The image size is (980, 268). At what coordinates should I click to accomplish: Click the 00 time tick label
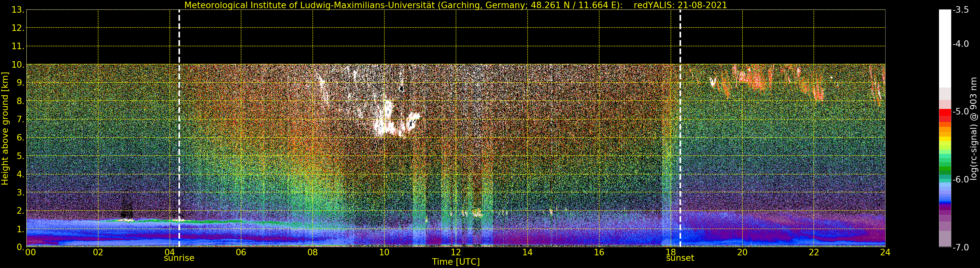(30, 252)
